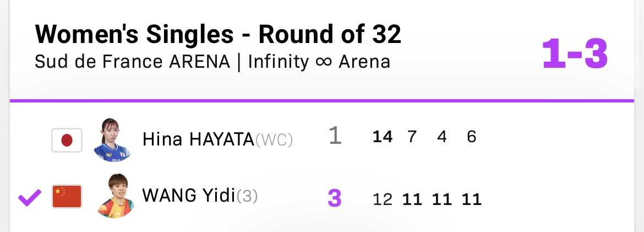Image resolution: width=644 pixels, height=232 pixels.
Task: Open WANG Yidi player profile link
Action: 189,196
